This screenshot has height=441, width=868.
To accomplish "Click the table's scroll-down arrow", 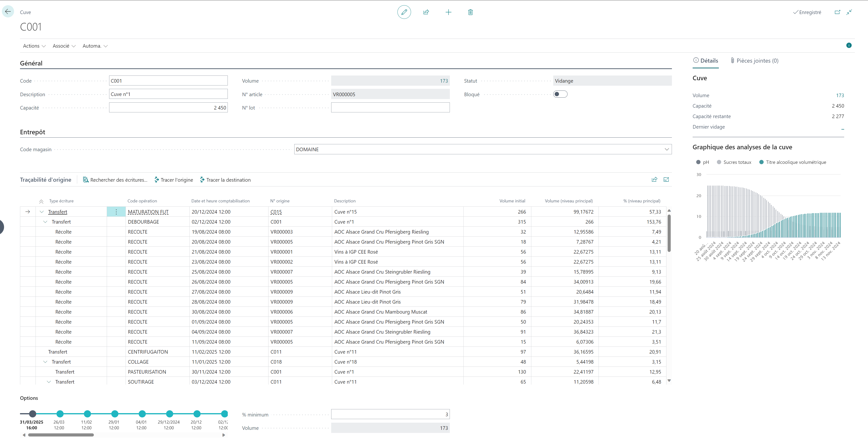I will point(669,381).
